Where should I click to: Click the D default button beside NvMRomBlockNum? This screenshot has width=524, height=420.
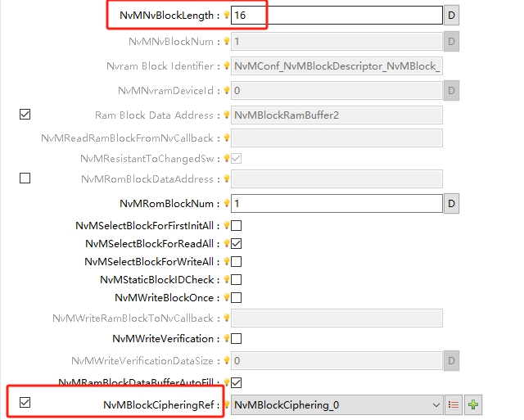tap(451, 203)
